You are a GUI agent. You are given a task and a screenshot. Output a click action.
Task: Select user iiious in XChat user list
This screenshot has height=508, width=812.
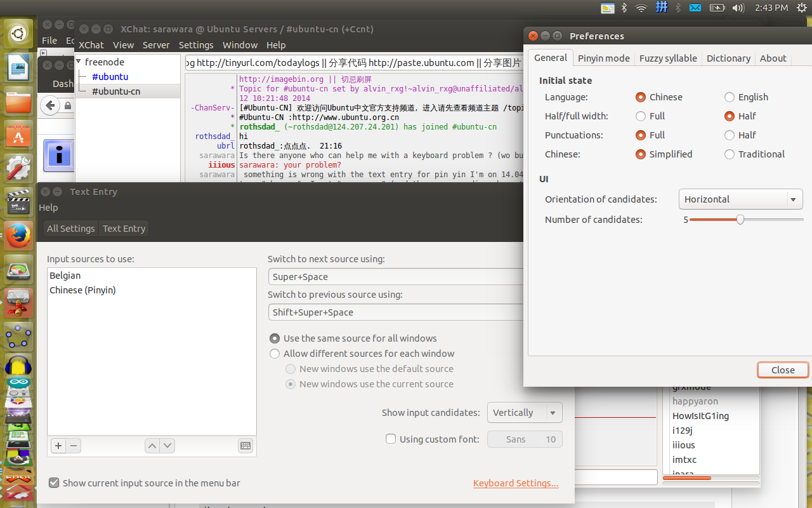point(684,445)
